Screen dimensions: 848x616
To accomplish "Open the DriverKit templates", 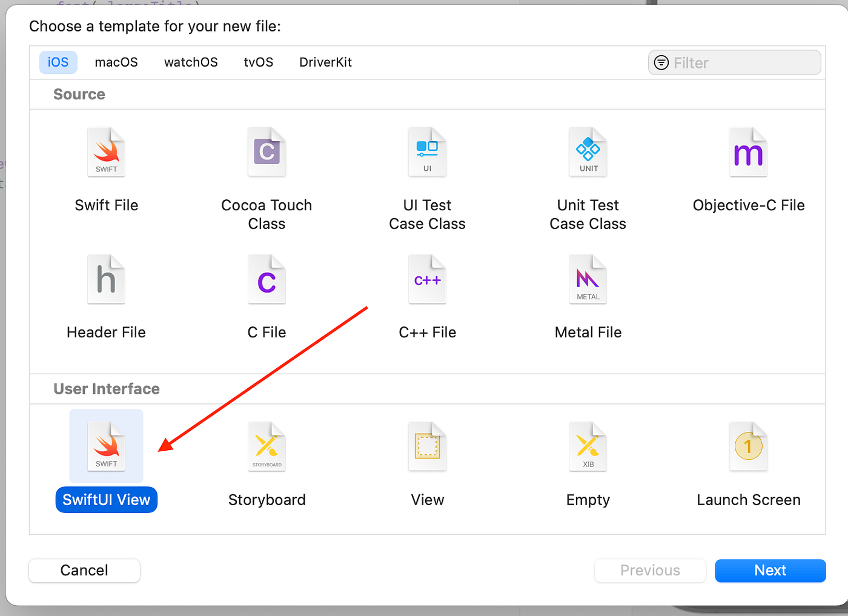I will pyautogui.click(x=325, y=62).
